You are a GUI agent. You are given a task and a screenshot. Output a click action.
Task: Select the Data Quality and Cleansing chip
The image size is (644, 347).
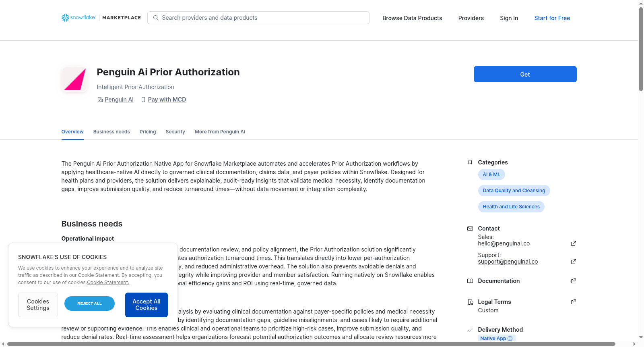point(514,191)
